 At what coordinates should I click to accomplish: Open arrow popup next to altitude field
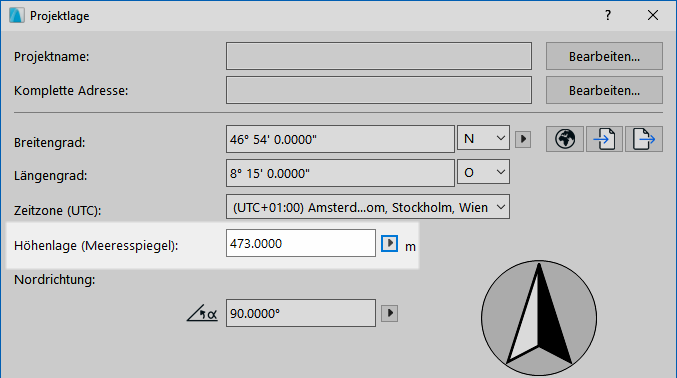click(x=389, y=243)
